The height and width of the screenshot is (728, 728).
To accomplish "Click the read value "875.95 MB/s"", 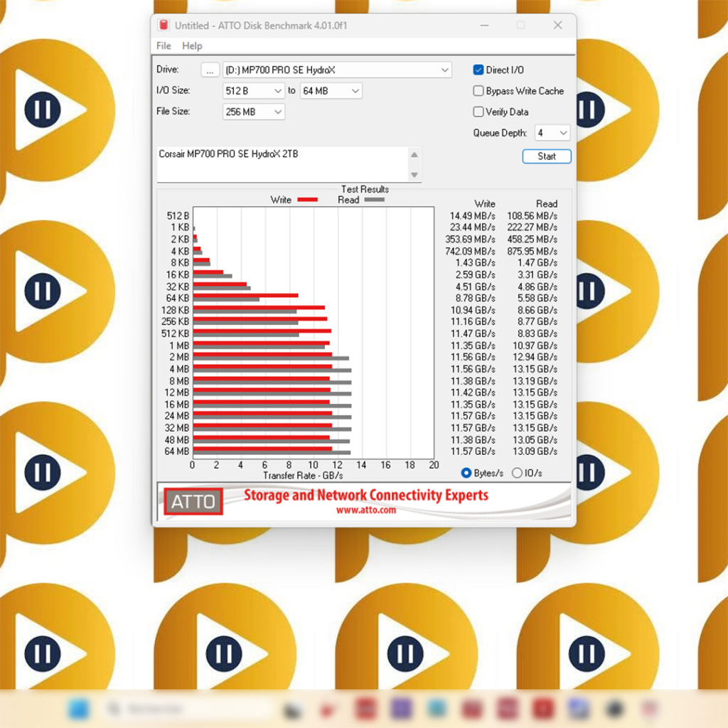I will (x=532, y=252).
